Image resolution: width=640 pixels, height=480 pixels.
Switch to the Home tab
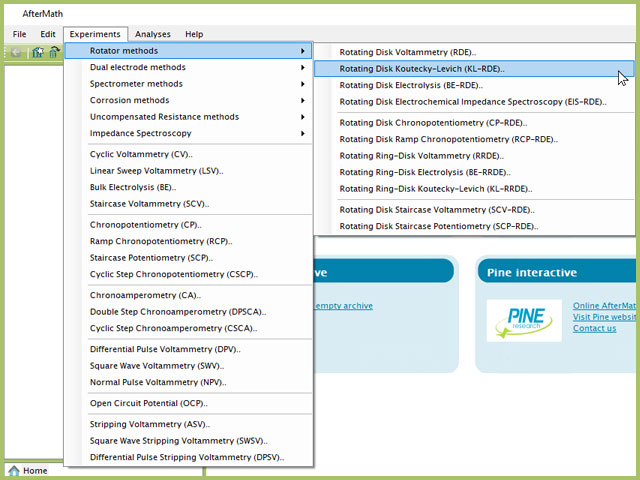point(28,471)
